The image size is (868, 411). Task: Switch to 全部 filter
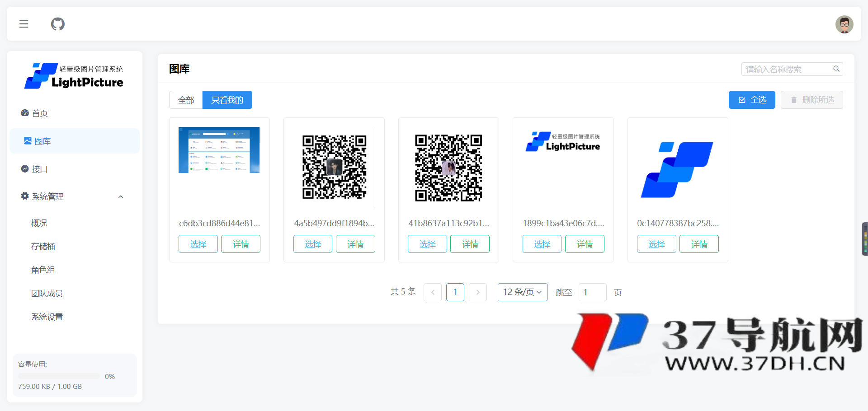pyautogui.click(x=186, y=100)
